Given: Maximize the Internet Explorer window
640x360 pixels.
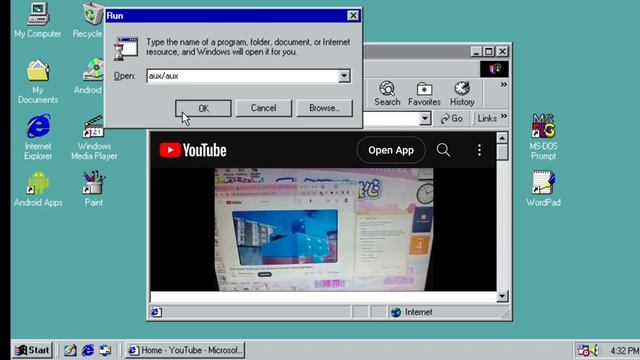Looking at the screenshot, I should 489,51.
